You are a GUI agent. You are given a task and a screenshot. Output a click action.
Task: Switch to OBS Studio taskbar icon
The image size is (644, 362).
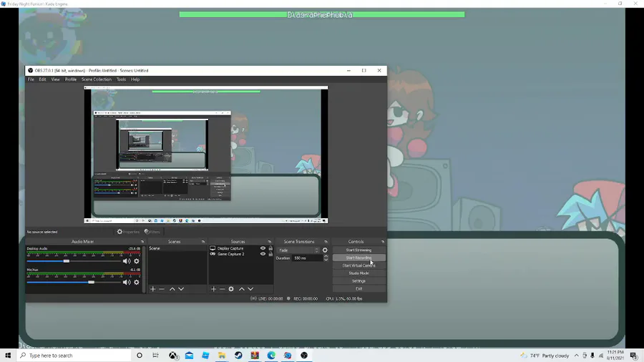pos(304,356)
